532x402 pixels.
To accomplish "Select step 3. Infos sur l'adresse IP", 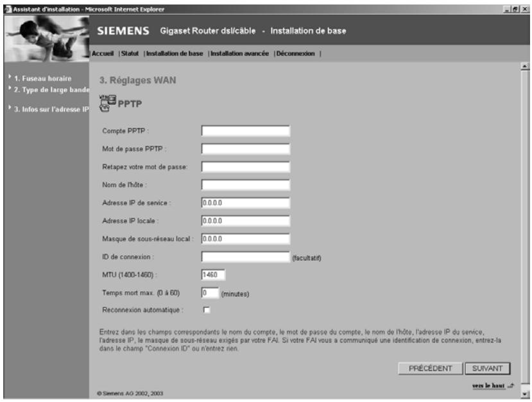I will [51, 109].
